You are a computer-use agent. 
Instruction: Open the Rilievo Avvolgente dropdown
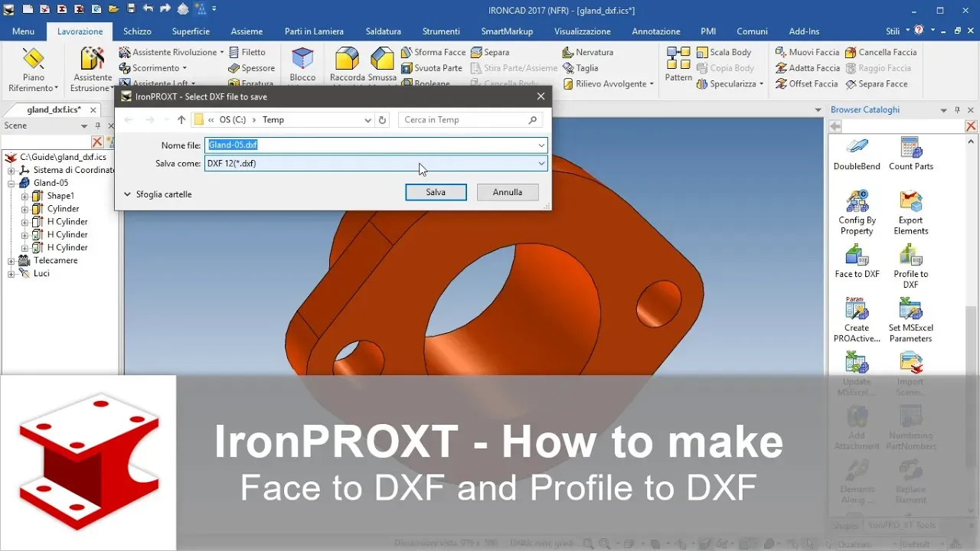(x=652, y=84)
